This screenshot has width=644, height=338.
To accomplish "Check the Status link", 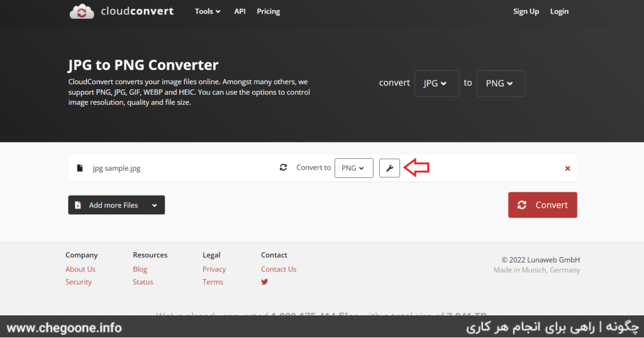I will click(143, 282).
